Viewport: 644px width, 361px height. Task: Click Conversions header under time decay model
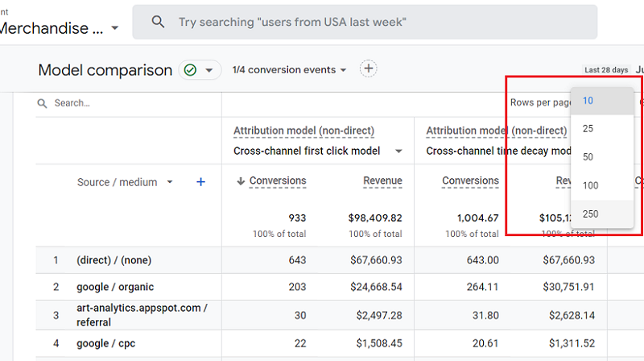tap(470, 180)
